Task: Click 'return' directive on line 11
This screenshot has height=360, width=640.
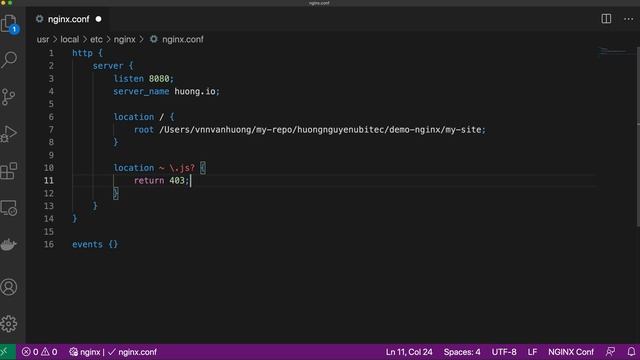Action: click(149, 180)
